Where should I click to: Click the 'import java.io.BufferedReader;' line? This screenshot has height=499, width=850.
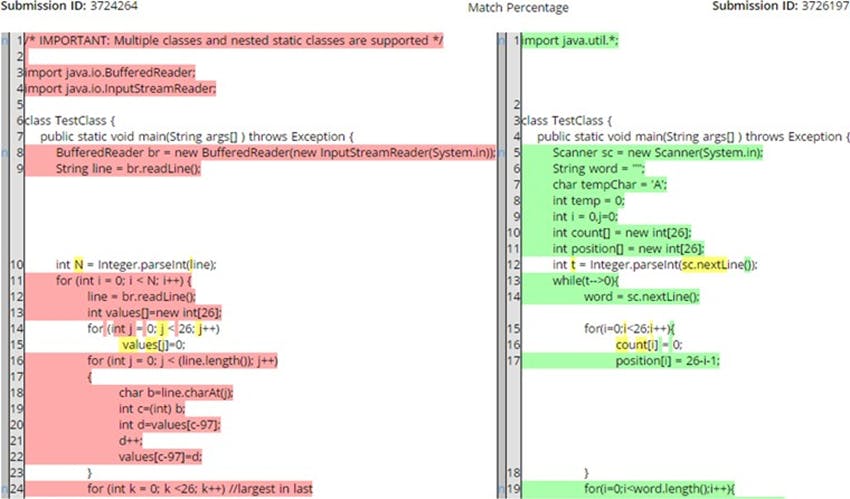pos(111,73)
